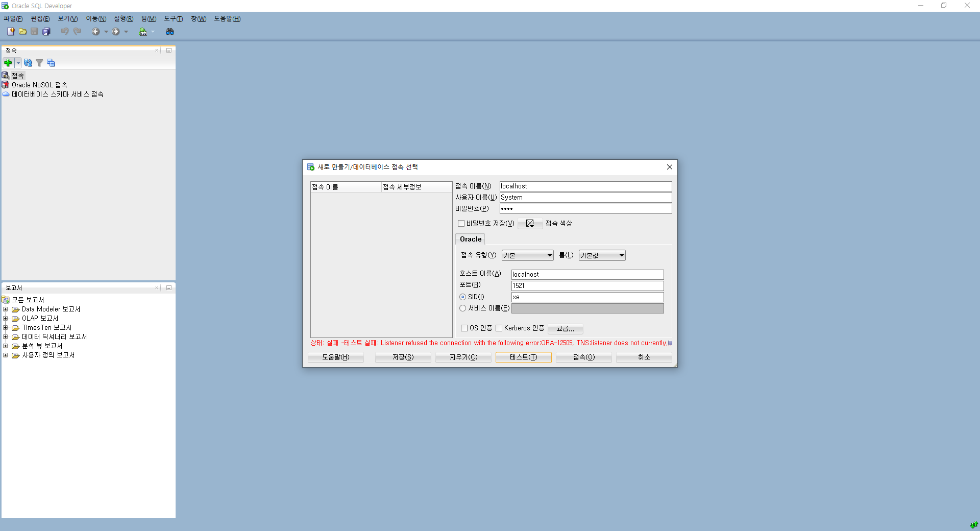
Task: Click the 포트 input field
Action: [587, 285]
